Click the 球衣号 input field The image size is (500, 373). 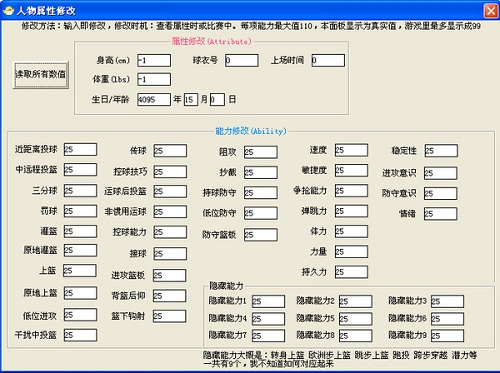point(242,60)
